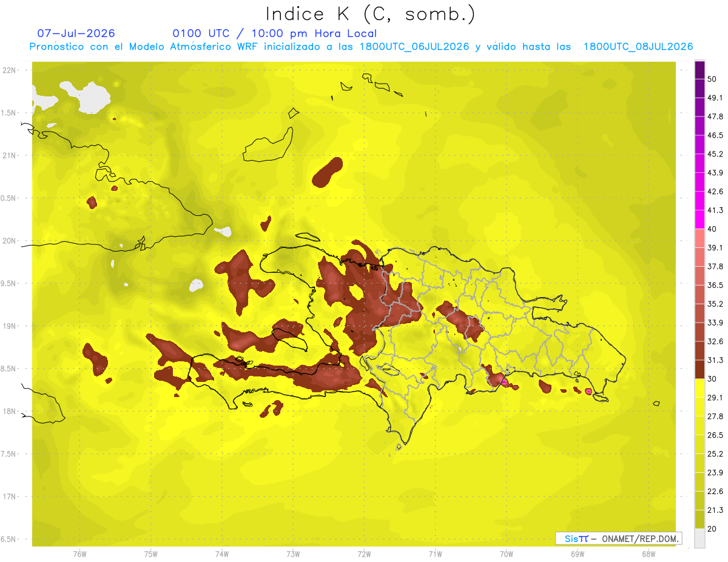
Task: Click the 68W longitude axis label
Action: pos(648,554)
